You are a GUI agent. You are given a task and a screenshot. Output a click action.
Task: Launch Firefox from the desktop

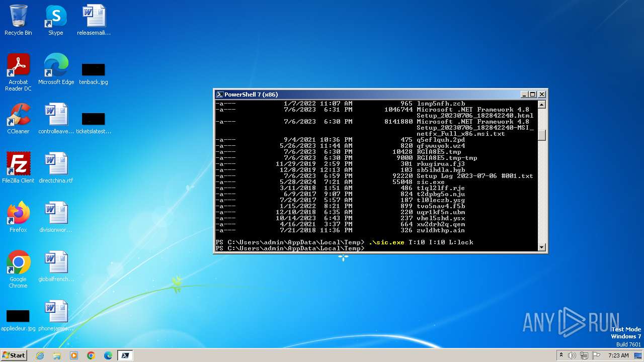click(18, 217)
